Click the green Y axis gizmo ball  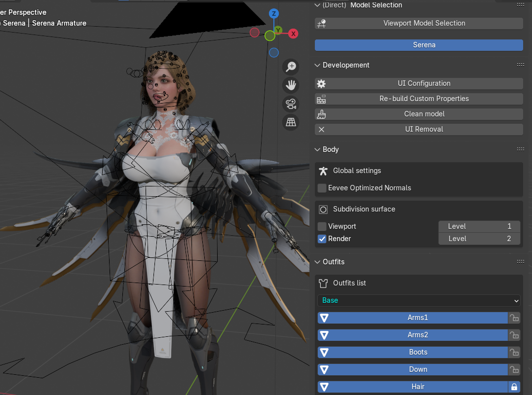[278, 30]
